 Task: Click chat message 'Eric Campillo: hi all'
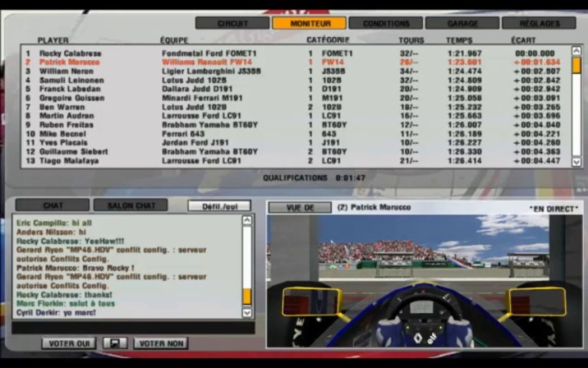(54, 223)
